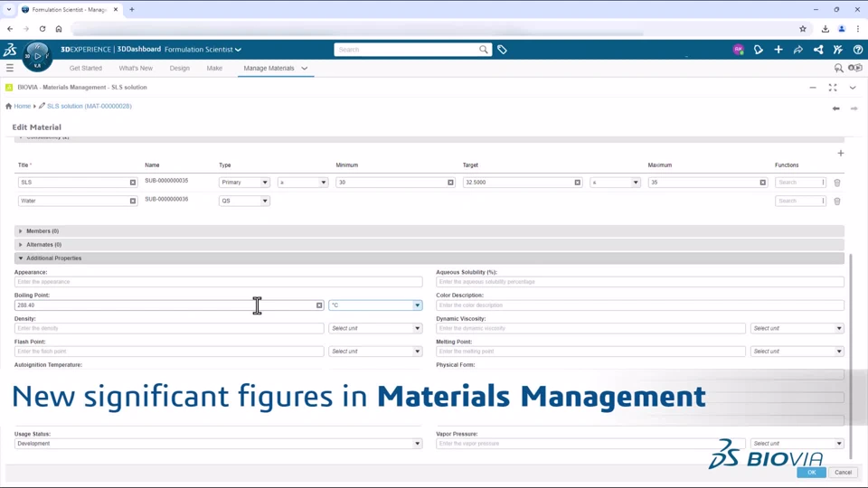The width and height of the screenshot is (868, 488).
Task: Maximize the Materials Management widget
Action: pyautogui.click(x=833, y=88)
